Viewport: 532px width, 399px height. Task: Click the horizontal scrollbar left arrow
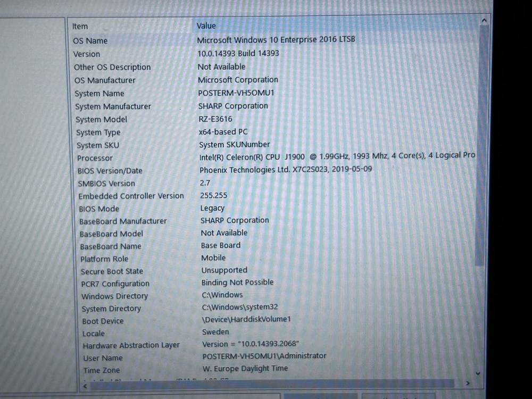tap(85, 386)
